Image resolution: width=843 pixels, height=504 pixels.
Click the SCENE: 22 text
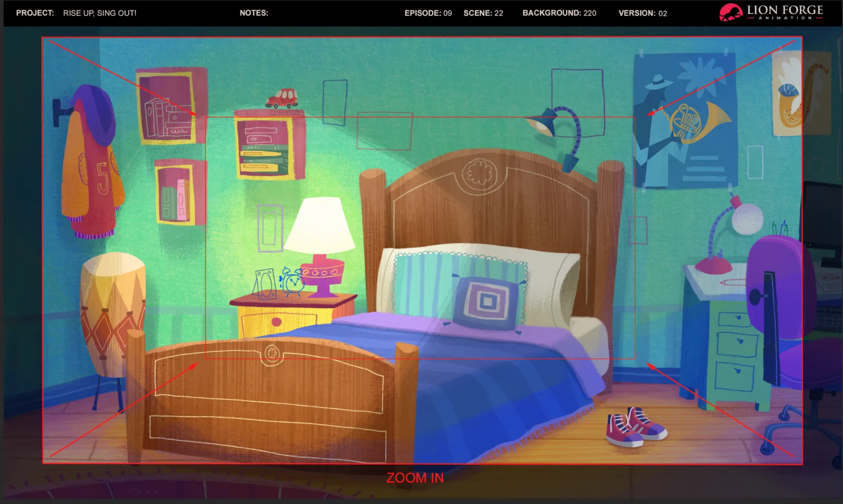pos(483,13)
